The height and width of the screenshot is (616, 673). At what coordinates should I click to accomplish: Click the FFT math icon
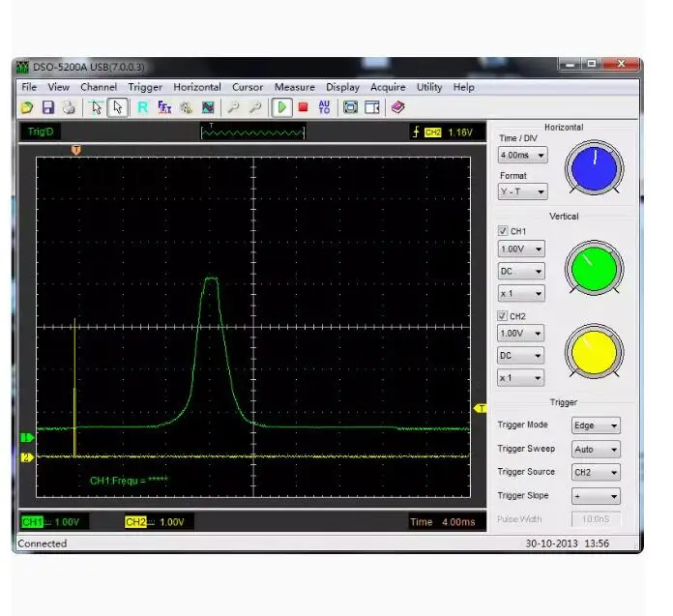pos(163,107)
